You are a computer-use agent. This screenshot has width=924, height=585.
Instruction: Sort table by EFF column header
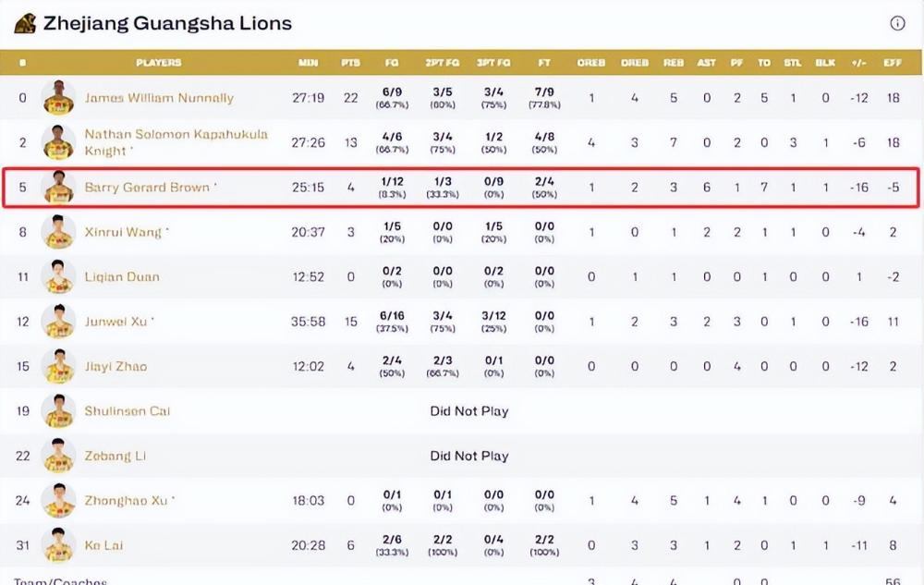[893, 63]
